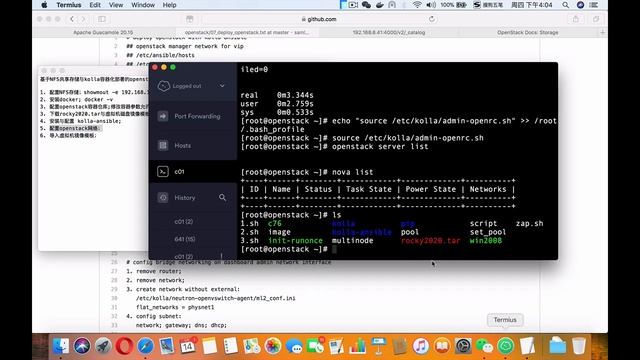Viewport: 640px width, 360px height.
Task: Click the WeChat menu bar icon
Action: (366, 5)
